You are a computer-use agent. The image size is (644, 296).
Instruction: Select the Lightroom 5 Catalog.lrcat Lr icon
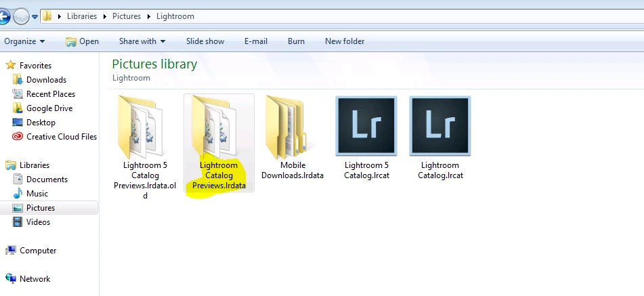pyautogui.click(x=366, y=126)
